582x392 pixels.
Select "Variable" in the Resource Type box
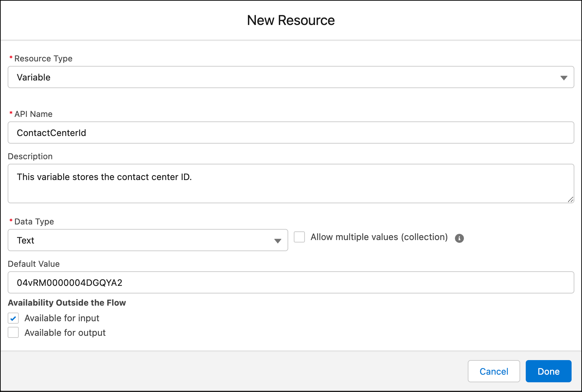pyautogui.click(x=34, y=77)
